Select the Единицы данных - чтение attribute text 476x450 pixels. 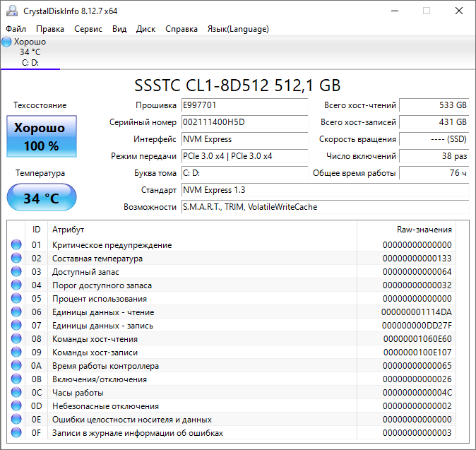coord(103,312)
